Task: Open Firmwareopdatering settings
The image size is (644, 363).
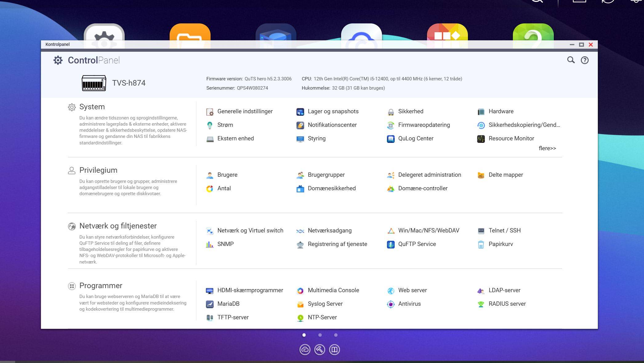Action: 424,125
